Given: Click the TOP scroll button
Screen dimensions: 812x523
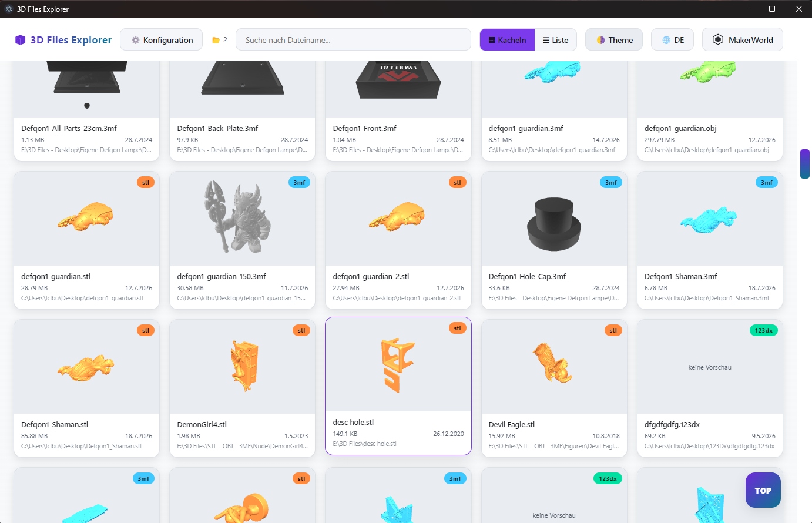Looking at the screenshot, I should point(763,490).
